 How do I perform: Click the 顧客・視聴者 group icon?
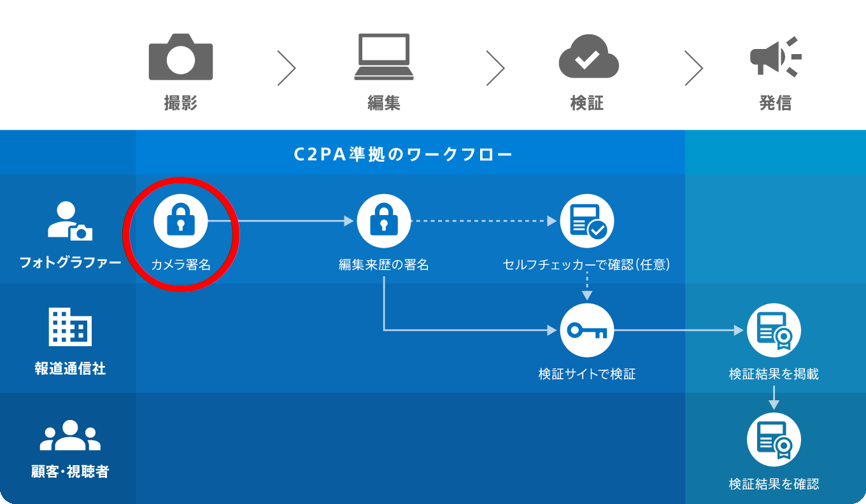pos(70,435)
